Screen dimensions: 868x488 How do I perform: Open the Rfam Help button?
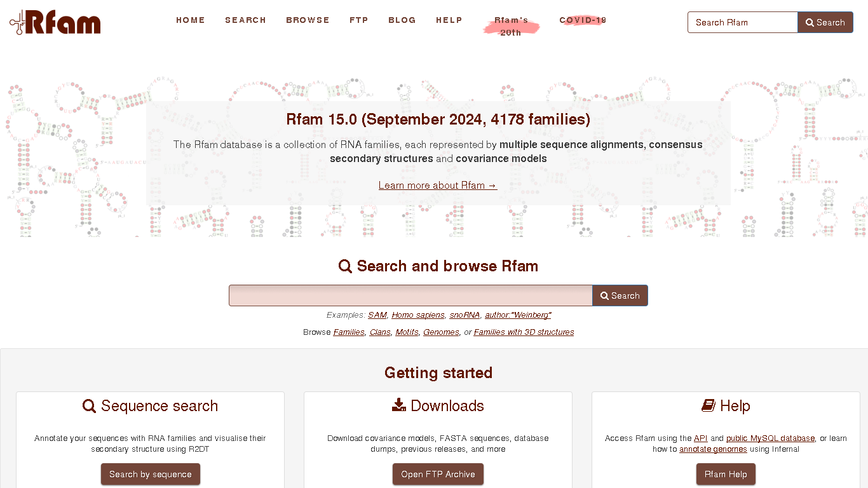726,474
